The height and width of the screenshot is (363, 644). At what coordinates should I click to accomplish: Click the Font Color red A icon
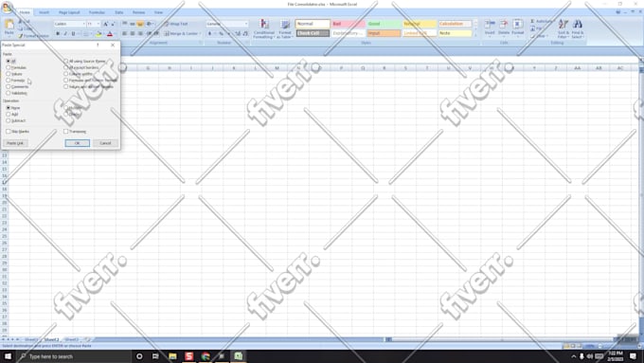click(110, 34)
